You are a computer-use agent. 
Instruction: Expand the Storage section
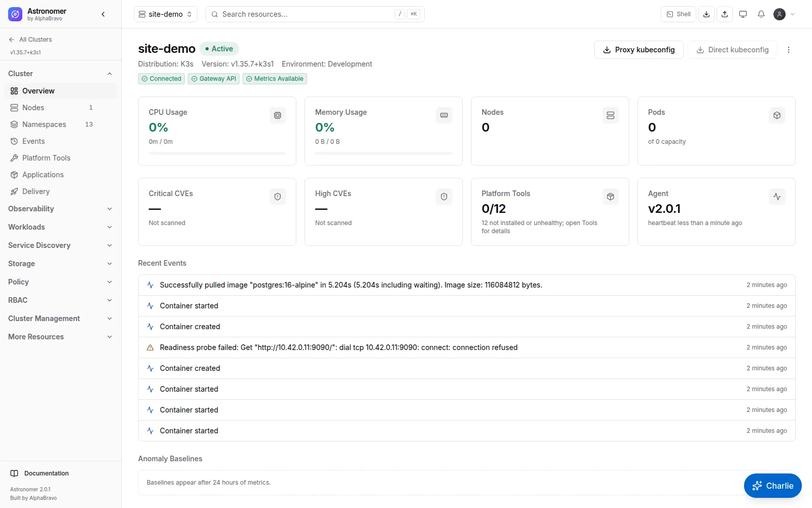pos(60,264)
